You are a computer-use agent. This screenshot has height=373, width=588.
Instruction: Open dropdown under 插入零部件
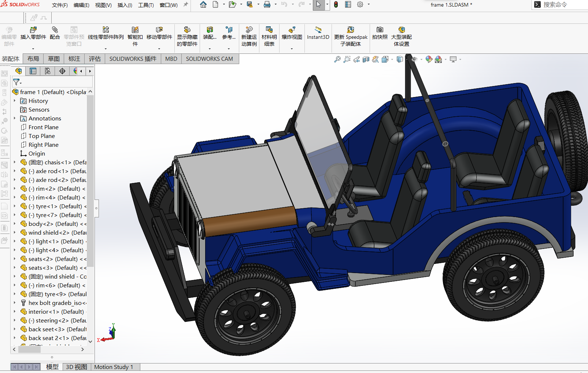(33, 49)
